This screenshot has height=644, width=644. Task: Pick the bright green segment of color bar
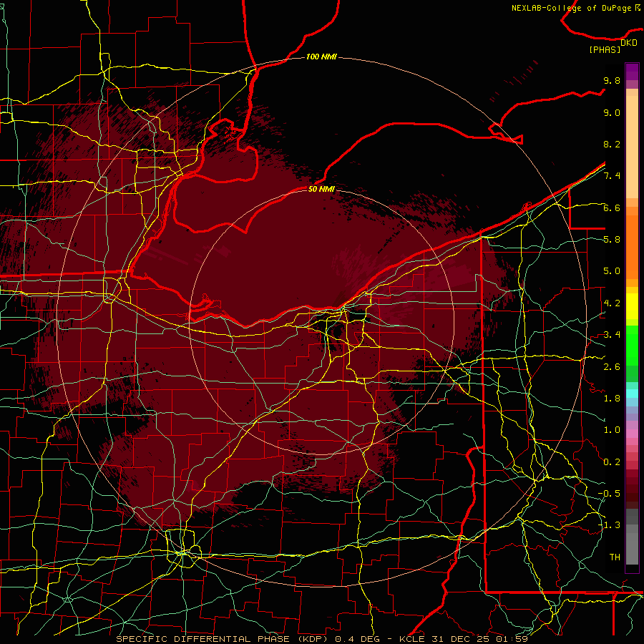pos(632,345)
